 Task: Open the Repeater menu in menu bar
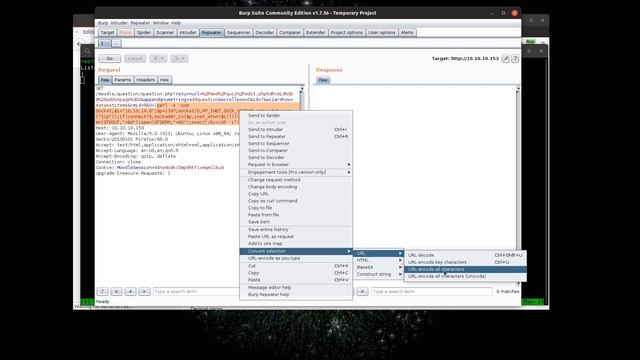coord(140,23)
